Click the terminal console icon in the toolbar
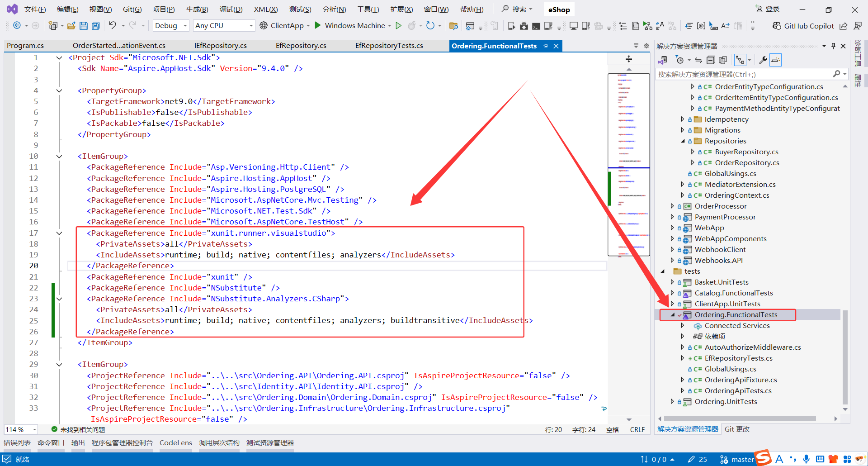The height and width of the screenshot is (466, 868). 536,26
